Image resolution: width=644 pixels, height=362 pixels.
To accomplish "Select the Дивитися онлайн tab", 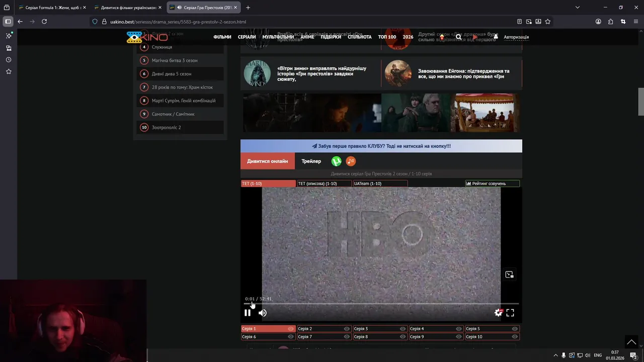I will (x=267, y=161).
